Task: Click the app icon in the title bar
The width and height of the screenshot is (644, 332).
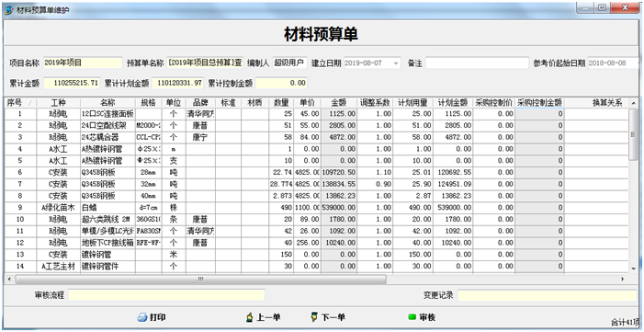Action: pyautogui.click(x=8, y=10)
